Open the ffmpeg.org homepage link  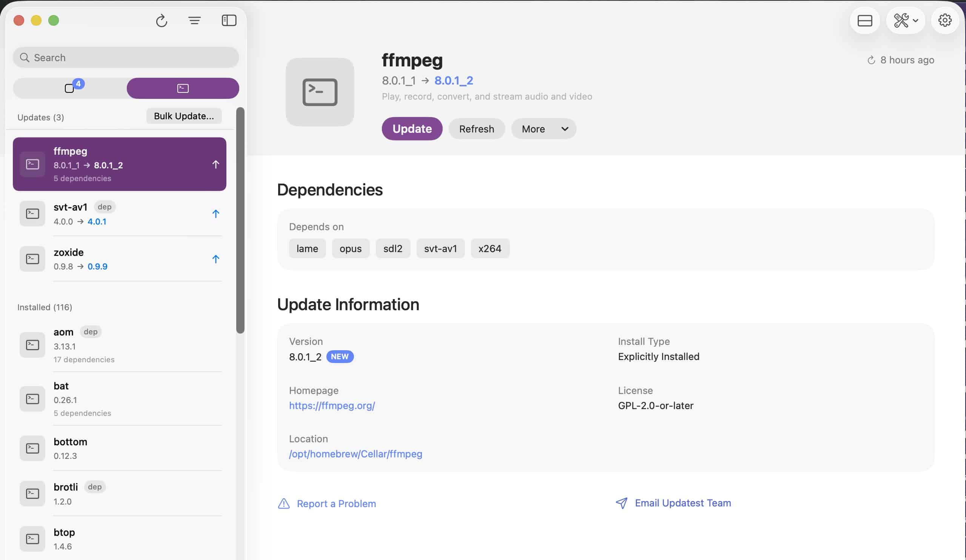[x=332, y=406]
